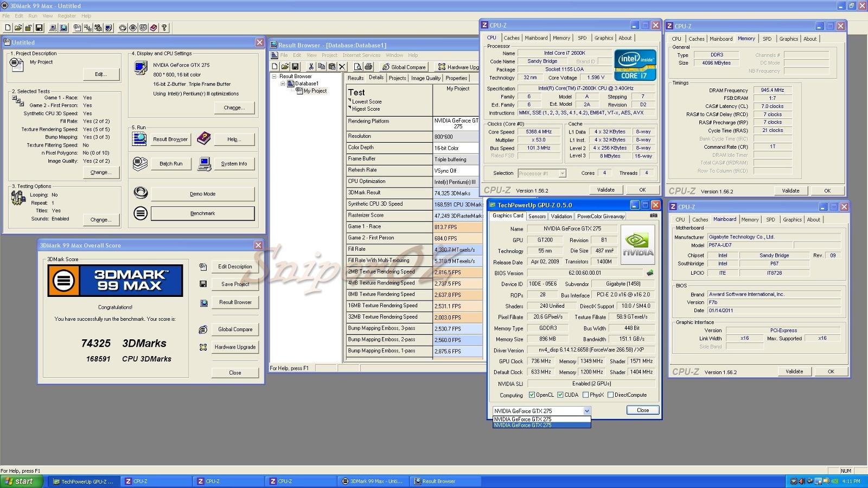Image resolution: width=868 pixels, height=488 pixels.
Task: Click Save floppy icon in Result Browser toolbar
Action: (295, 67)
